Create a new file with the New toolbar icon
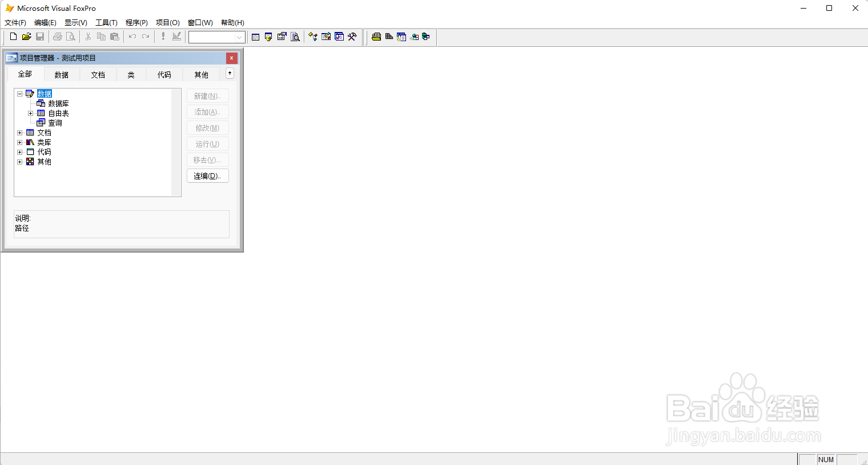The width and height of the screenshot is (868, 465). tap(13, 37)
